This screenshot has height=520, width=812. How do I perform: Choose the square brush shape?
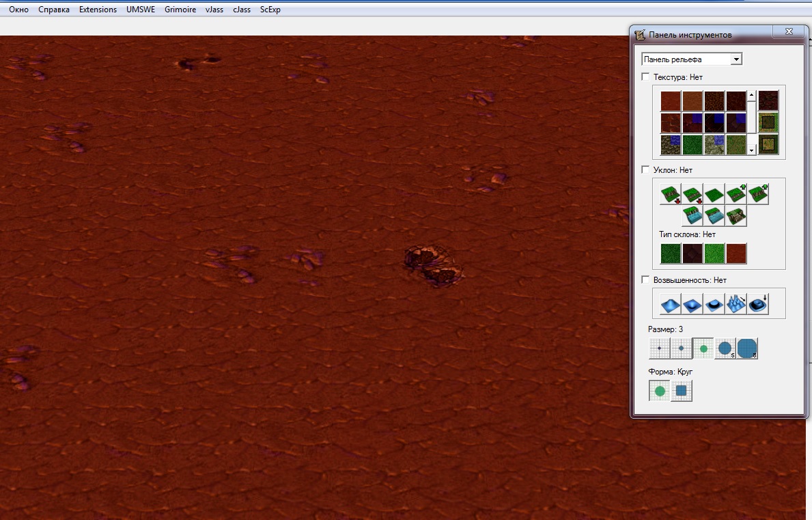(x=681, y=391)
